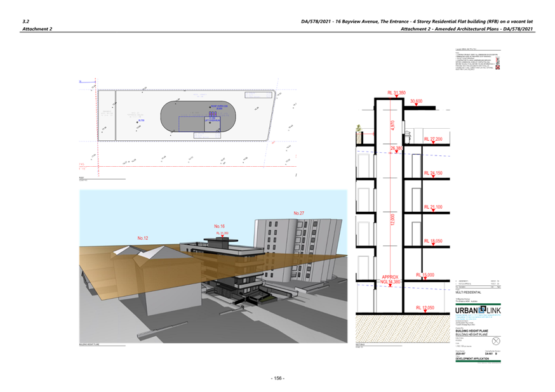Click the notes text block at top right
The image size is (555, 392).
click(478, 61)
